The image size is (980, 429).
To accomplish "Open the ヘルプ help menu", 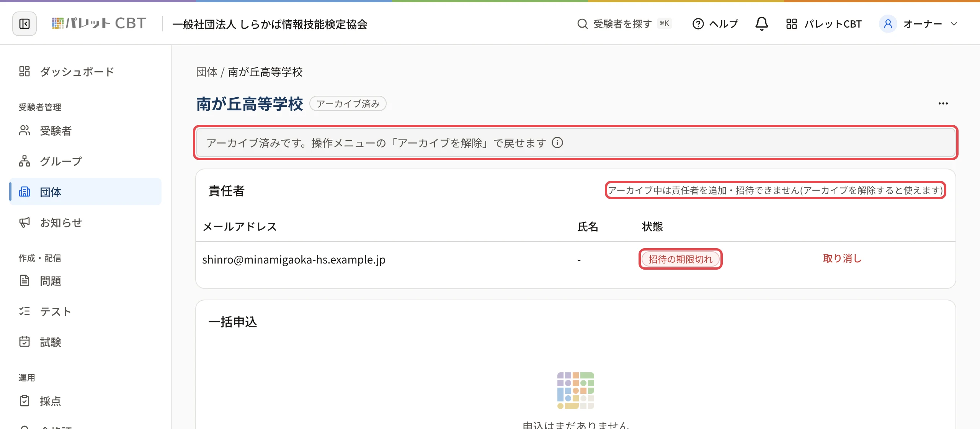I will click(715, 24).
